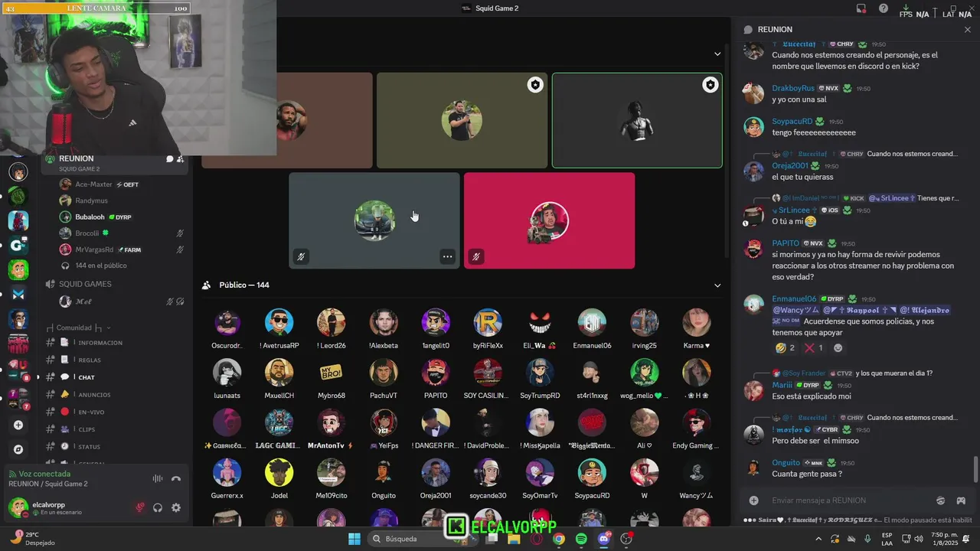Click audience member Oscurodr avatar
This screenshot has width=980, height=551.
[227, 322]
